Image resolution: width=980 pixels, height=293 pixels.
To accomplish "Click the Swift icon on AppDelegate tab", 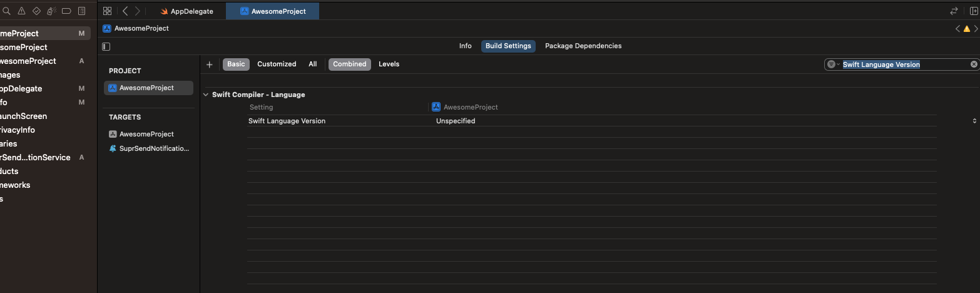I will (164, 11).
